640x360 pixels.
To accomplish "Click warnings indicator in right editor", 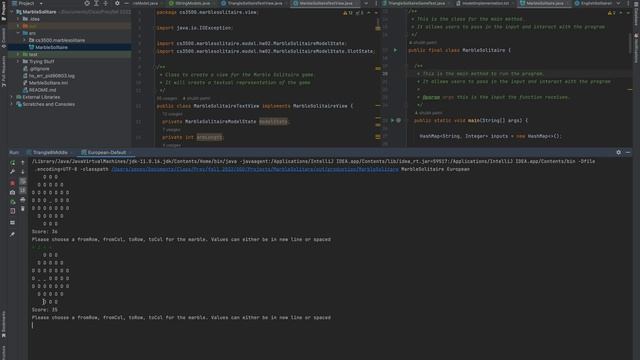I will 611,13.
